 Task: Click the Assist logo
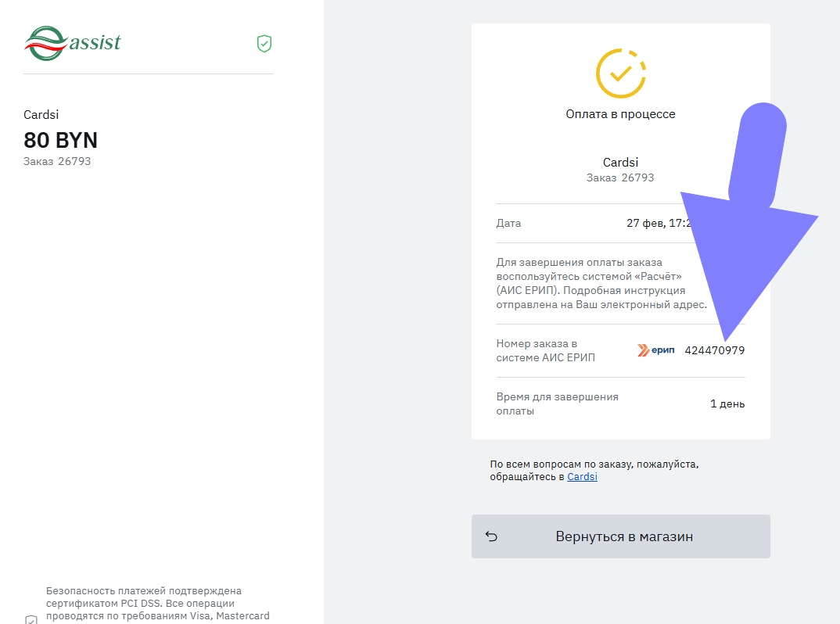(73, 42)
